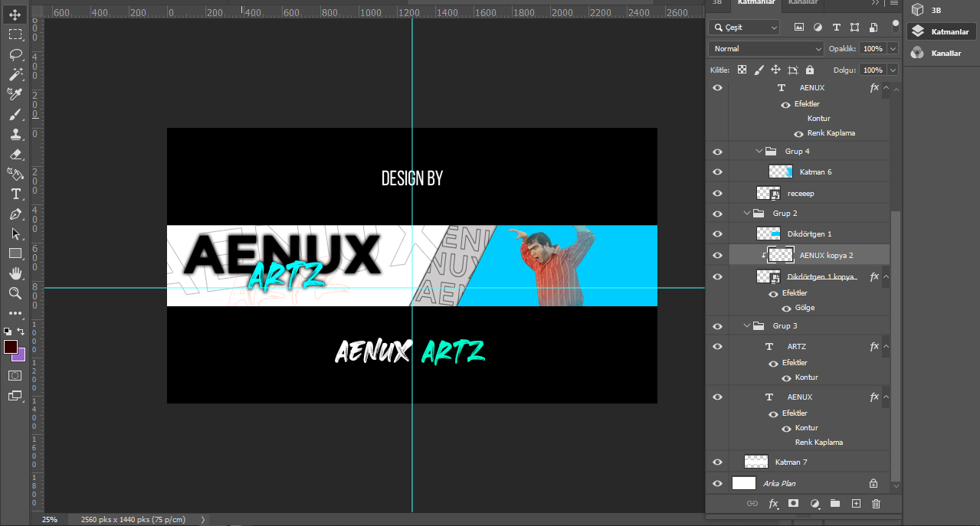Collapse the Grup 4 folder
Viewport: 980px width, 526px height.
[x=759, y=151]
